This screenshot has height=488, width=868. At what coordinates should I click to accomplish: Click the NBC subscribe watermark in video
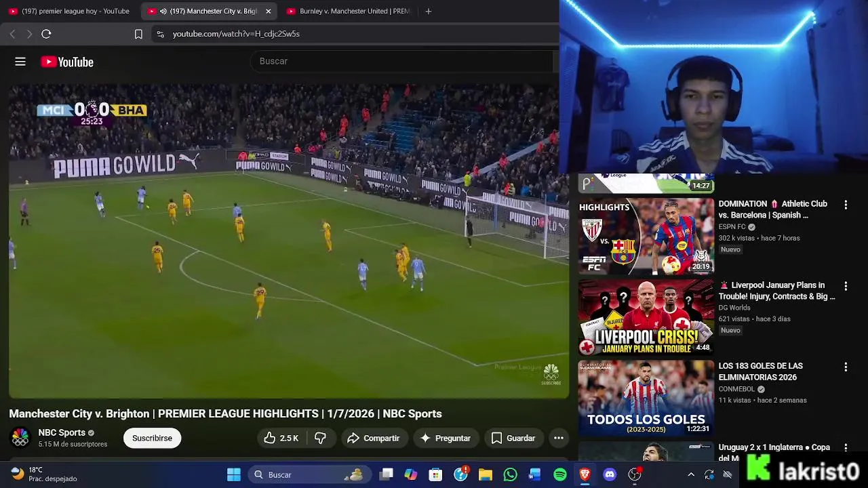click(x=551, y=374)
